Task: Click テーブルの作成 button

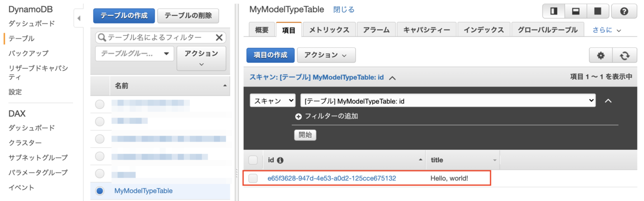Action: 124,16
